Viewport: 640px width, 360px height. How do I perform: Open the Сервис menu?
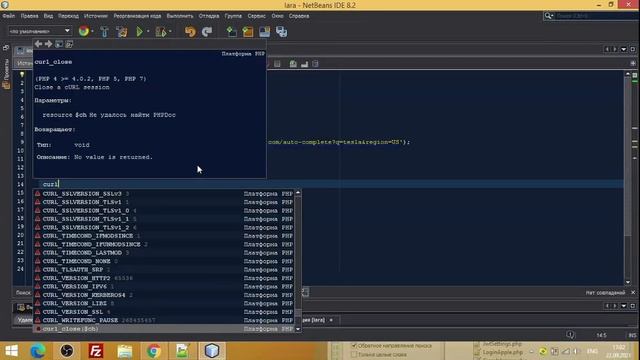click(x=256, y=16)
